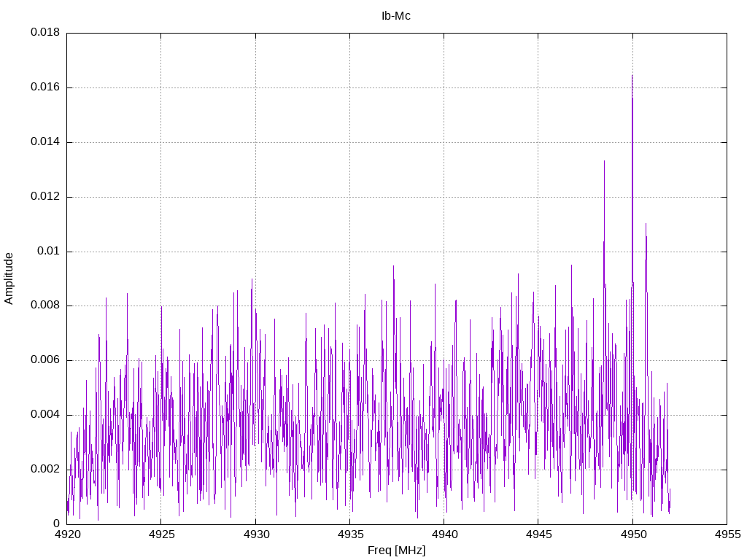
Task: Click the 0.004 amplitude tick label
Action: [44, 415]
